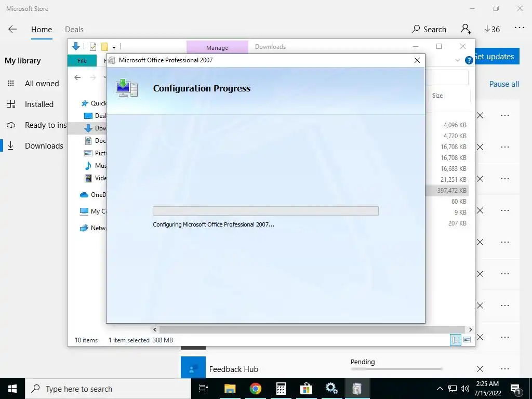Open Calculator from taskbar
Image resolution: width=532 pixels, height=399 pixels.
click(281, 389)
